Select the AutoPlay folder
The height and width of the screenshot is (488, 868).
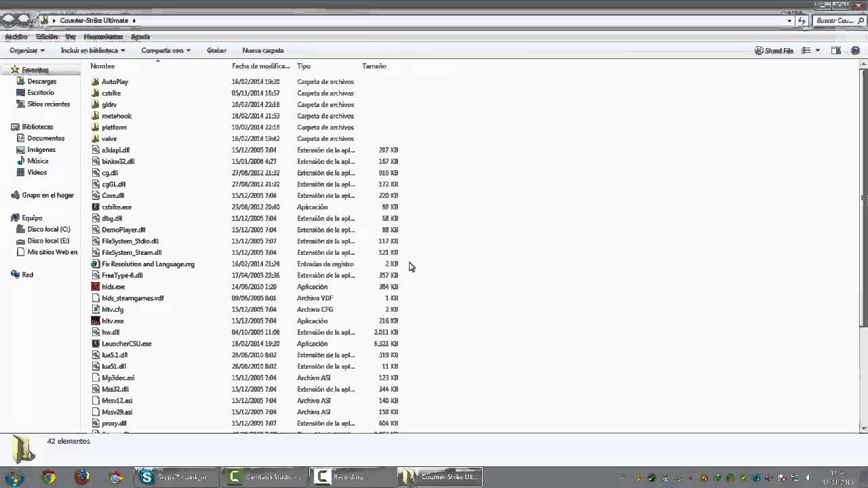(x=110, y=81)
